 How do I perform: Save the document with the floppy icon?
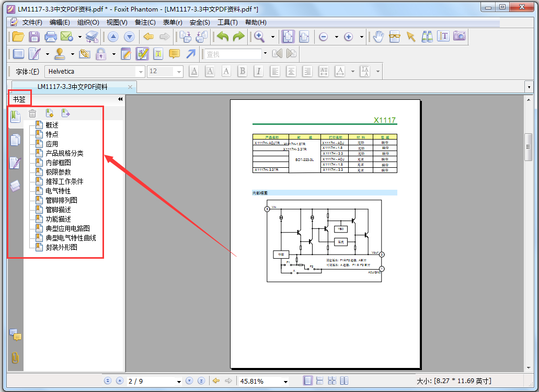tap(34, 37)
